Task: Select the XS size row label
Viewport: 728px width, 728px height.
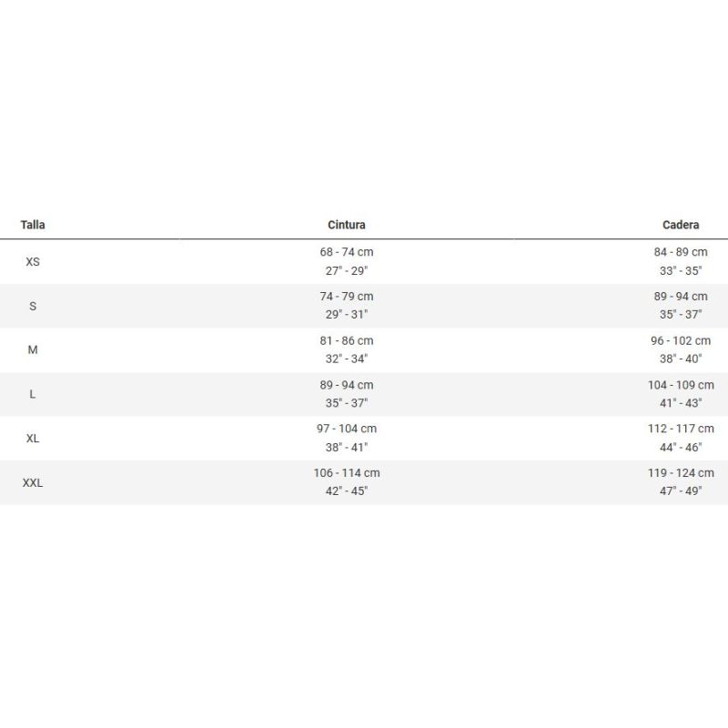Action: coord(33,262)
